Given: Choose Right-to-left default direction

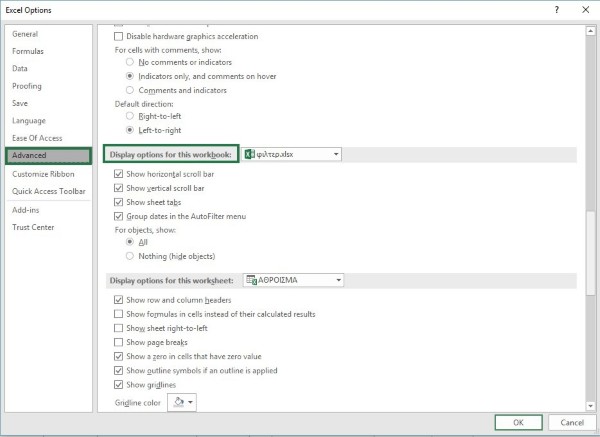Looking at the screenshot, I should tap(130, 116).
